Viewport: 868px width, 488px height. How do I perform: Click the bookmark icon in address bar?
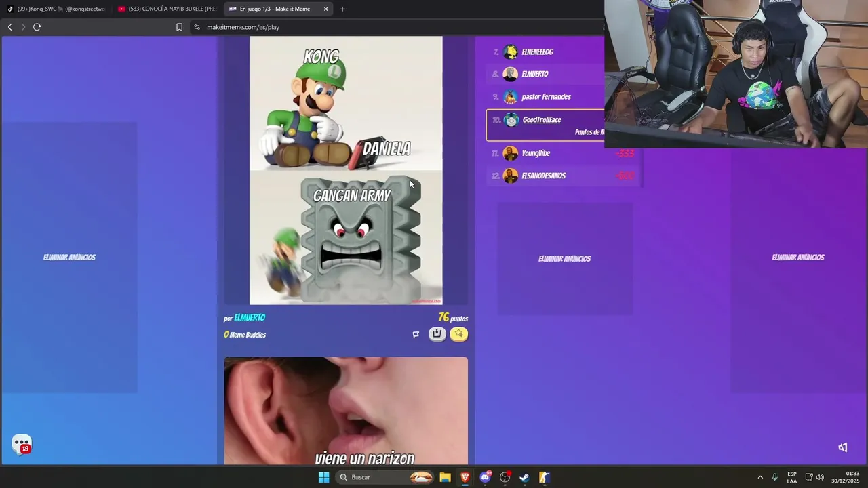pos(179,27)
